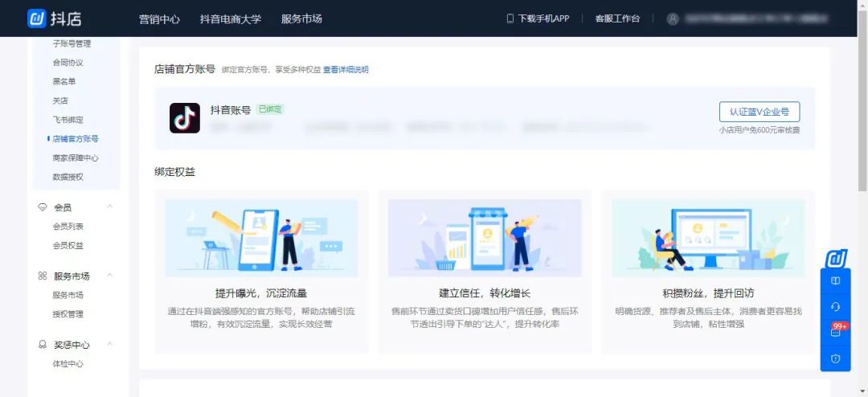The height and width of the screenshot is (397, 868).
Task: Click the 积攒粉丝，提升回访 illustration
Action: point(708,238)
